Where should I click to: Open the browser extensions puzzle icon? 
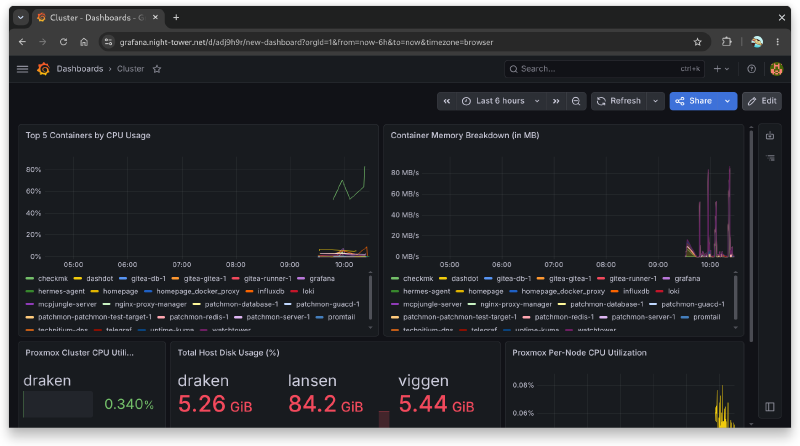pos(727,42)
